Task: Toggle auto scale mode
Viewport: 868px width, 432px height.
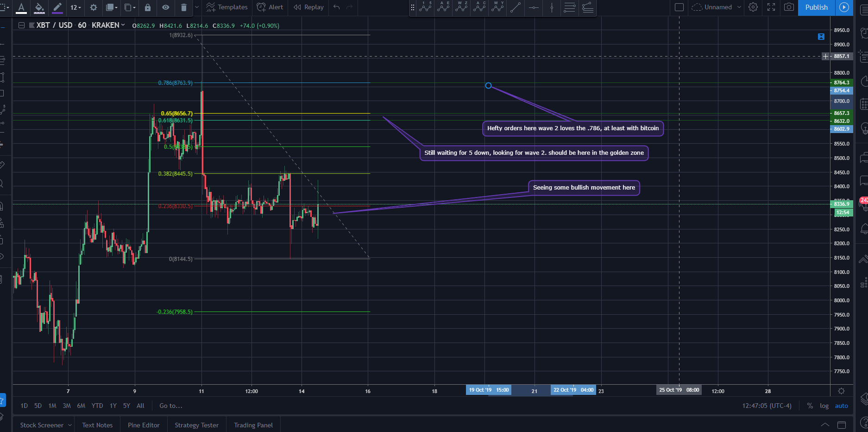Action: [841, 406]
